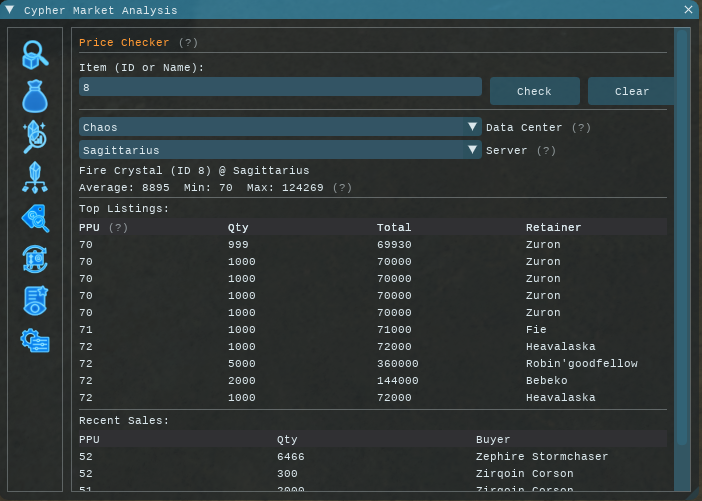Select the crystal distribution tree icon
This screenshot has width=702, height=501.
(x=35, y=177)
